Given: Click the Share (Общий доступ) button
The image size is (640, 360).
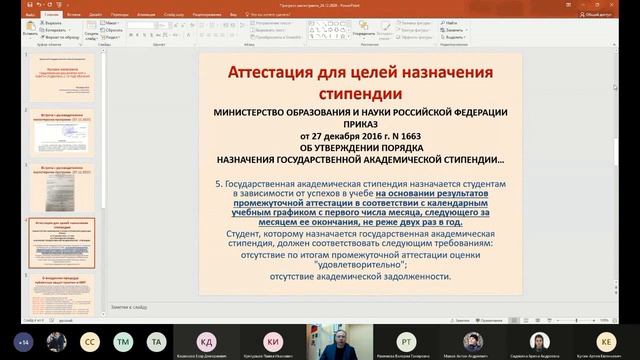Looking at the screenshot, I should tap(596, 14).
